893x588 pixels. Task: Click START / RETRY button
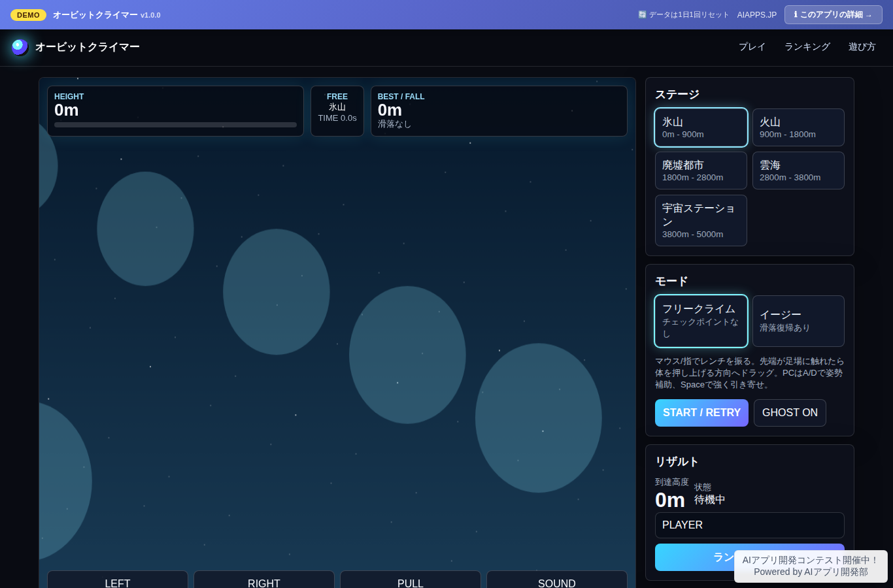coord(701,413)
